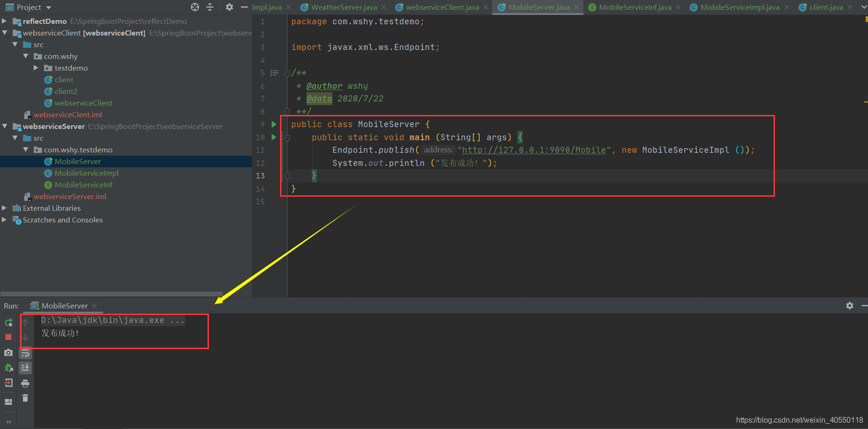The width and height of the screenshot is (868, 429).
Task: Click the Up the Stack Trace arrow
Action: pos(25,322)
